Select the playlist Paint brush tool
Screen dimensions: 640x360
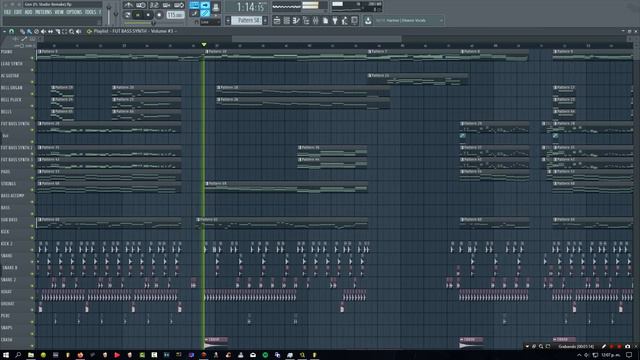pyautogui.click(x=29, y=31)
